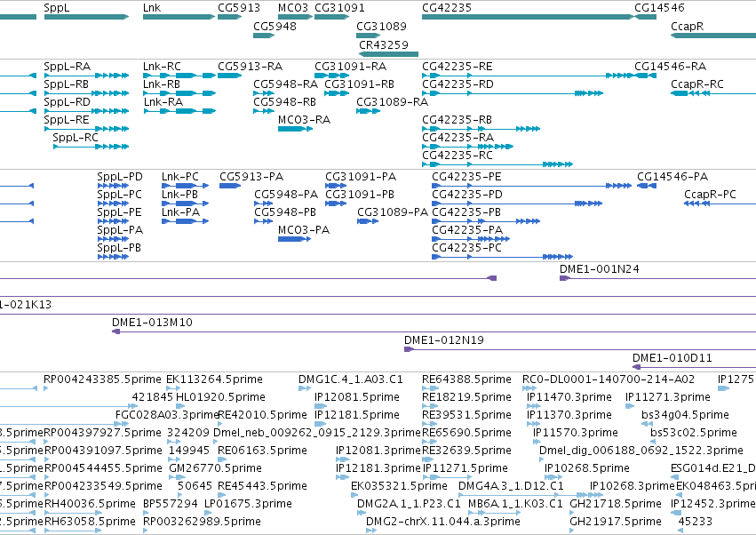Select transcript CG42235-RE
The width and height of the screenshot is (756, 535).
[458, 67]
